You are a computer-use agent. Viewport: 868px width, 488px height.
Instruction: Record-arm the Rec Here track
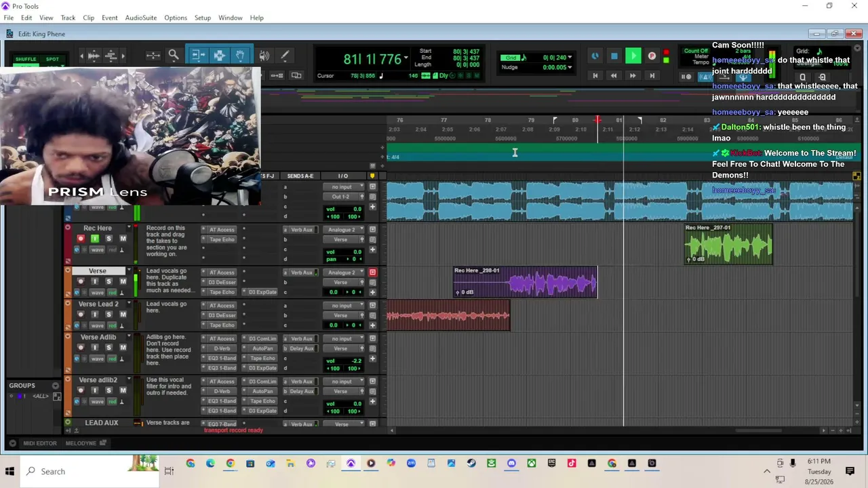(81, 239)
